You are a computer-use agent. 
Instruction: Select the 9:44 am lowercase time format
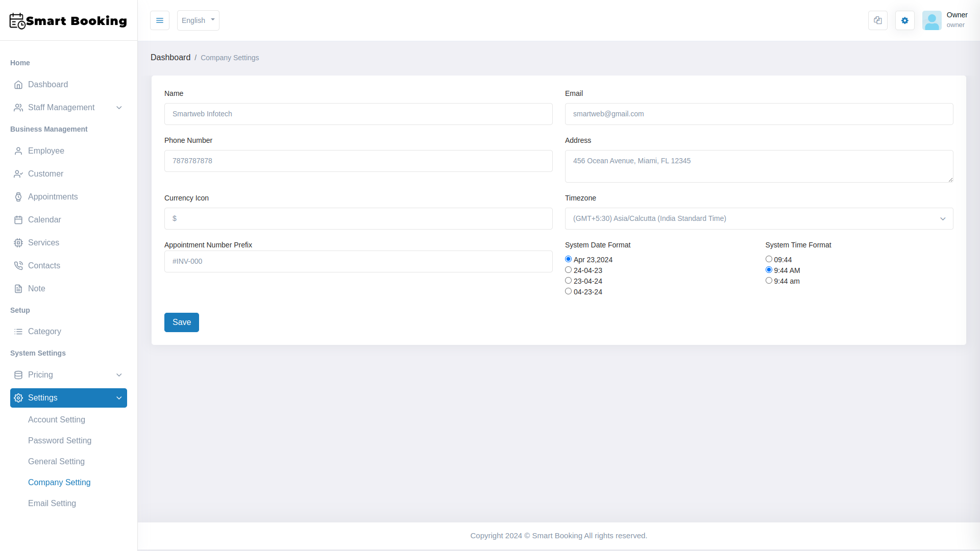tap(769, 280)
